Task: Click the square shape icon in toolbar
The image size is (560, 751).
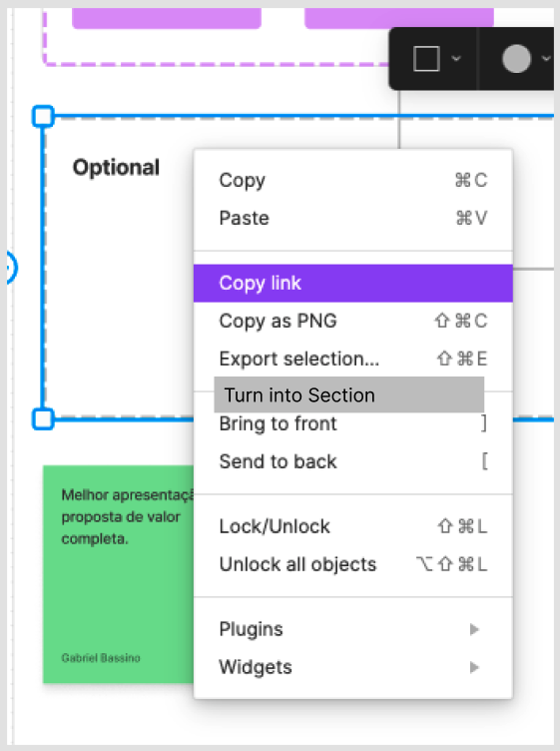Action: 426,59
